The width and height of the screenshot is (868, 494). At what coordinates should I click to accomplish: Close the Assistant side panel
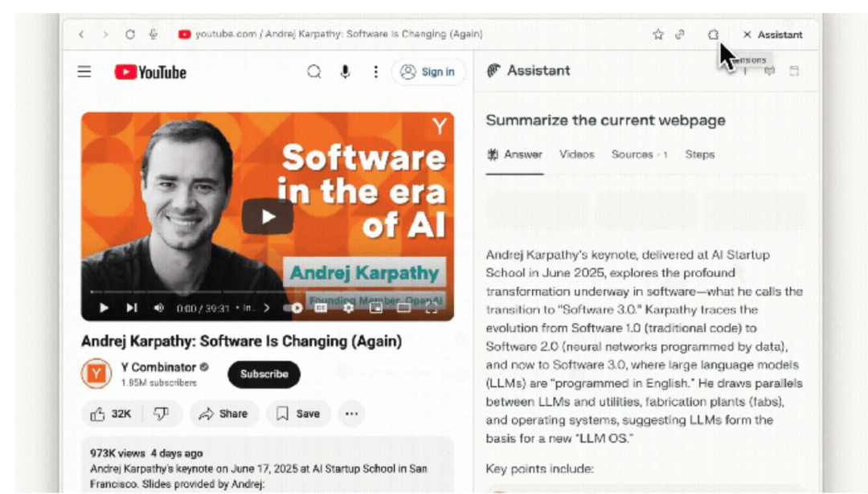click(x=747, y=35)
